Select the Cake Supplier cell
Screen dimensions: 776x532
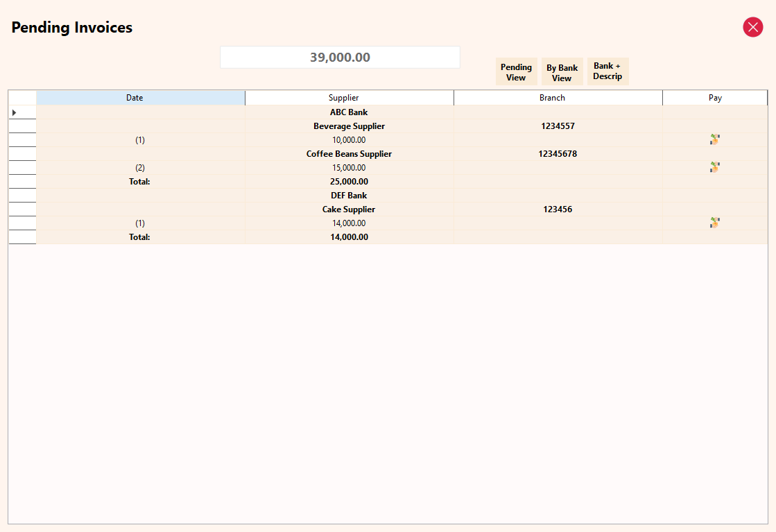pos(349,209)
